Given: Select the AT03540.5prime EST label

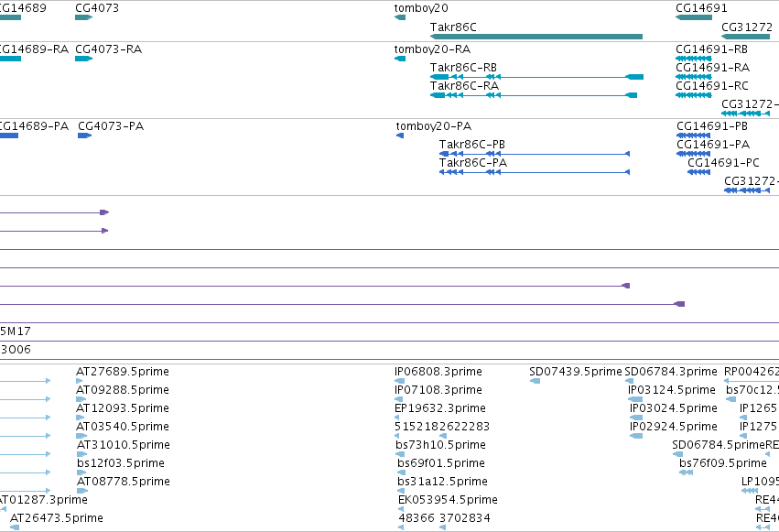Looking at the screenshot, I should point(123,427).
